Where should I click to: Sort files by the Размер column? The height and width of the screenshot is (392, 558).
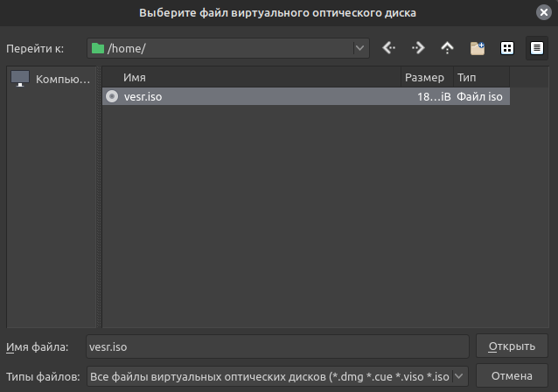[x=424, y=78]
